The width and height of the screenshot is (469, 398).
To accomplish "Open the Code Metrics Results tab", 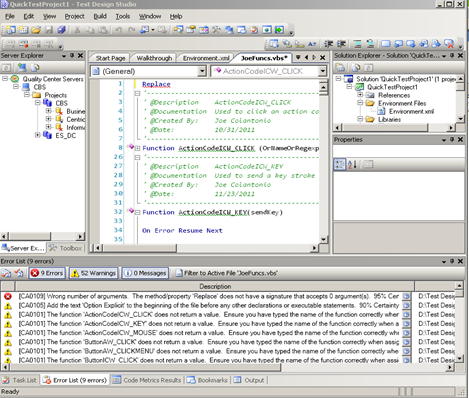I will (147, 380).
